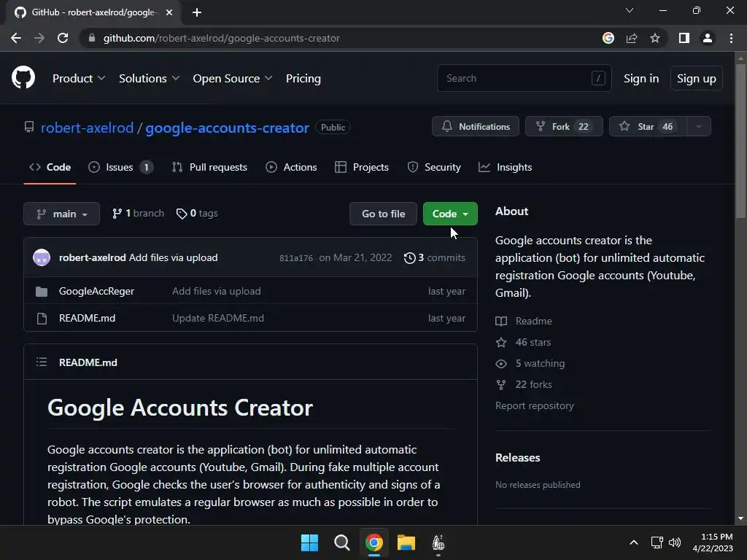Viewport: 747px width, 560px height.
Task: Open Windows Start menu
Action: point(309,542)
